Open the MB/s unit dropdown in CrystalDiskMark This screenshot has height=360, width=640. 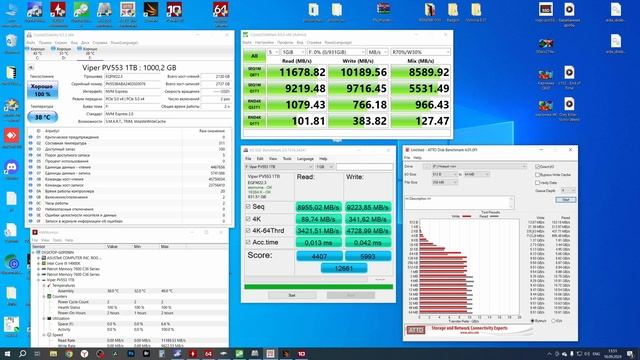378,52
